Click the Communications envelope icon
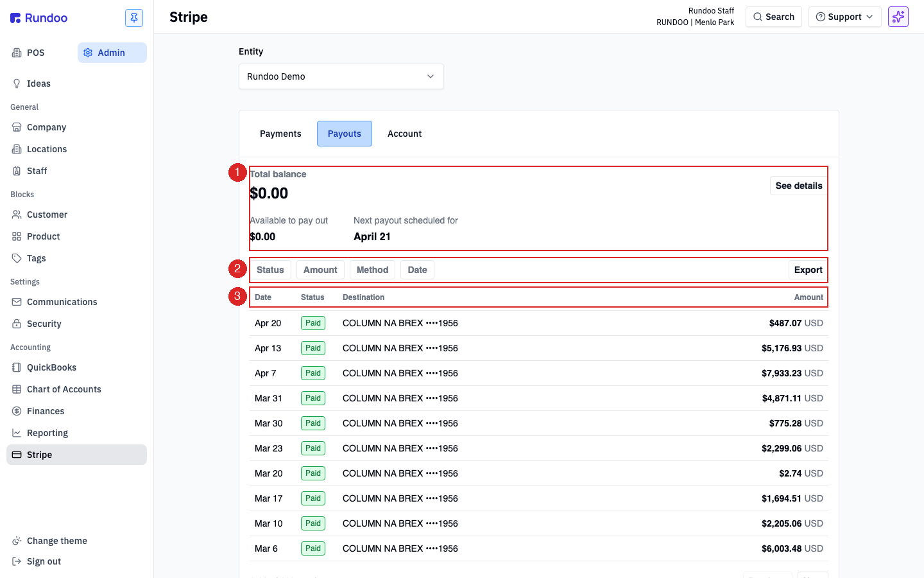 tap(17, 302)
